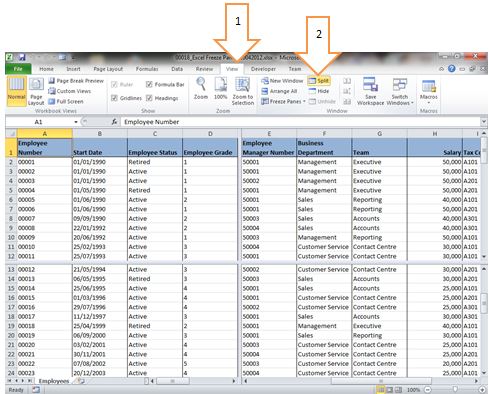The height and width of the screenshot is (394, 489).
Task: Switch to the Formulas tab
Action: tap(147, 69)
